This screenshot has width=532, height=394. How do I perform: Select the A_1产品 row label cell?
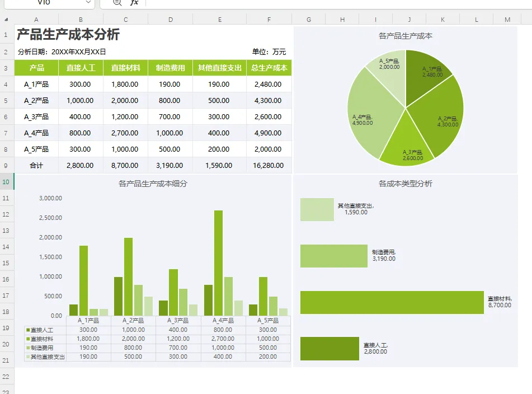[36, 84]
